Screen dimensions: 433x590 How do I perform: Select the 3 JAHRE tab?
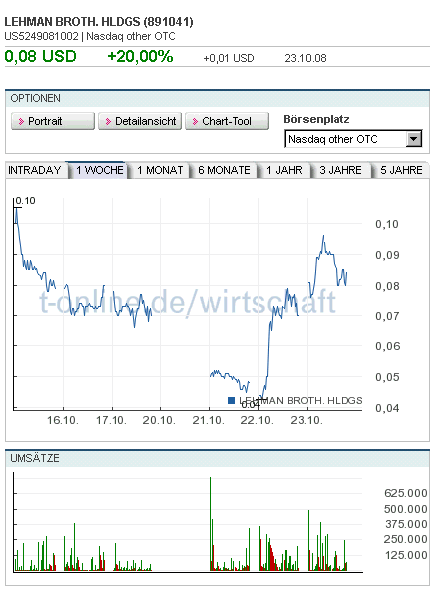tap(340, 170)
